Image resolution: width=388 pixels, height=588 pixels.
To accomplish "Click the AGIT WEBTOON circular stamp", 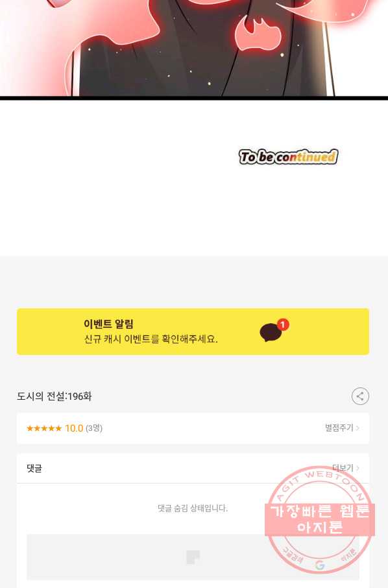I will click(320, 519).
